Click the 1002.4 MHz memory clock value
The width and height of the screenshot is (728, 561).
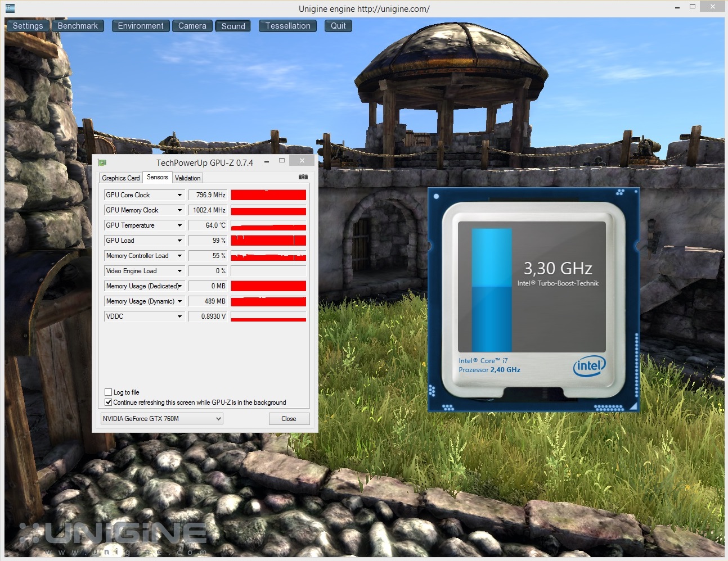[208, 210]
